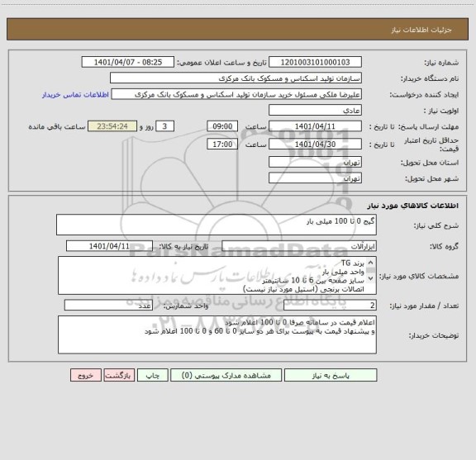Click general description box گیج 0 تا 100
This screenshot has width=476, height=460.
pyautogui.click(x=217, y=225)
